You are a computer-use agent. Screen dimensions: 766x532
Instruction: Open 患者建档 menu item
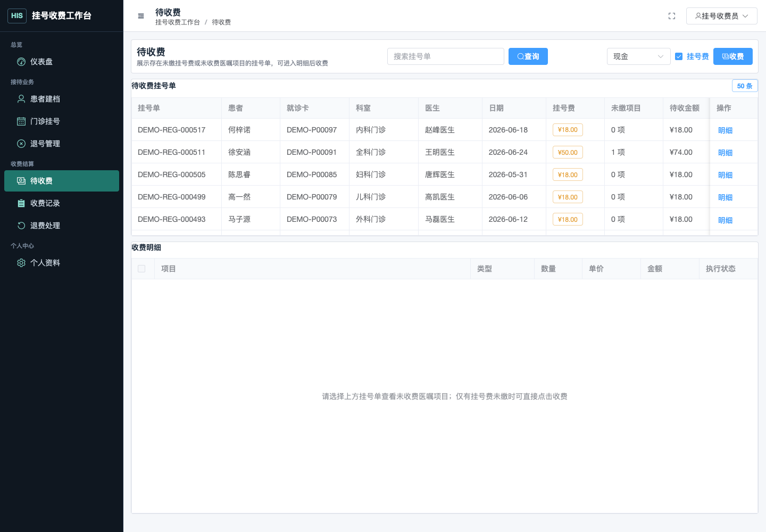point(62,99)
